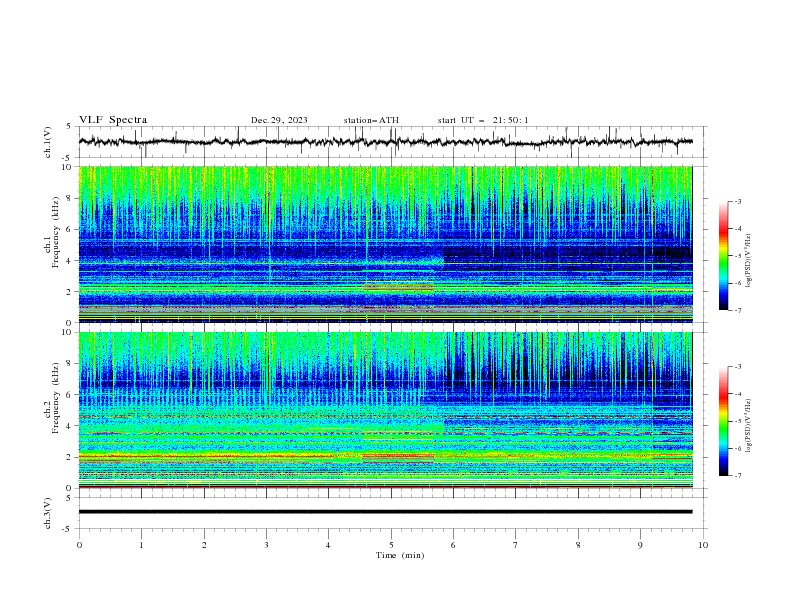Click inside the ch.1 spectrogram panel
Screen dimensions: 792x612
(385, 244)
